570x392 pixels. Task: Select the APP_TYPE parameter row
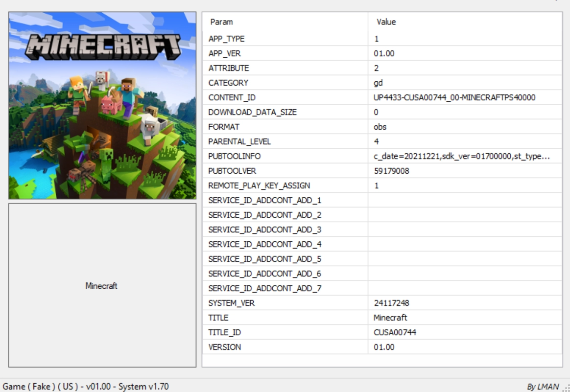point(226,39)
